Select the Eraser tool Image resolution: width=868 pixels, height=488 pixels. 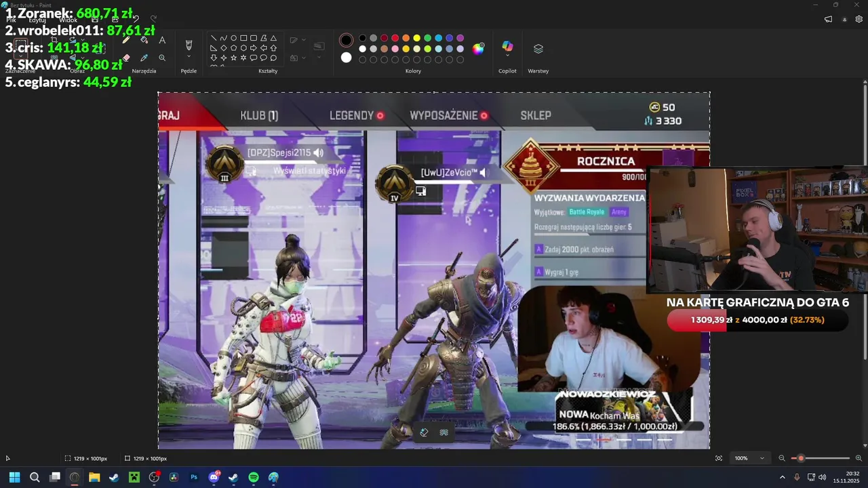tap(126, 58)
